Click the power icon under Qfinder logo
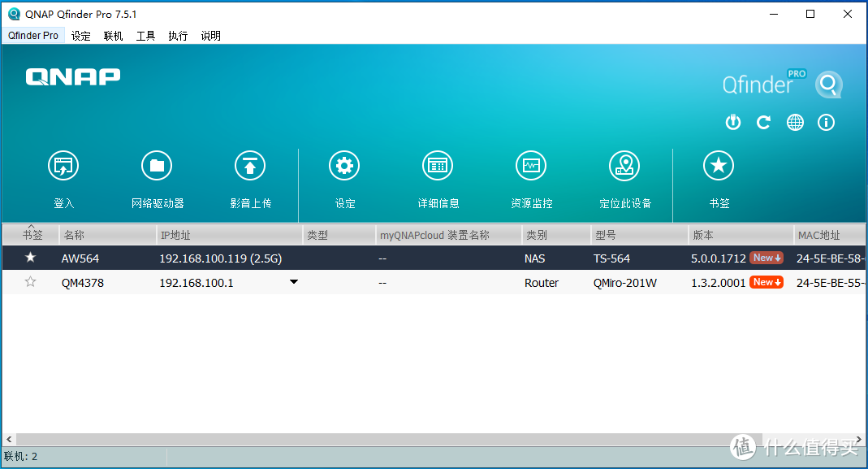The height and width of the screenshot is (469, 868). (x=733, y=122)
